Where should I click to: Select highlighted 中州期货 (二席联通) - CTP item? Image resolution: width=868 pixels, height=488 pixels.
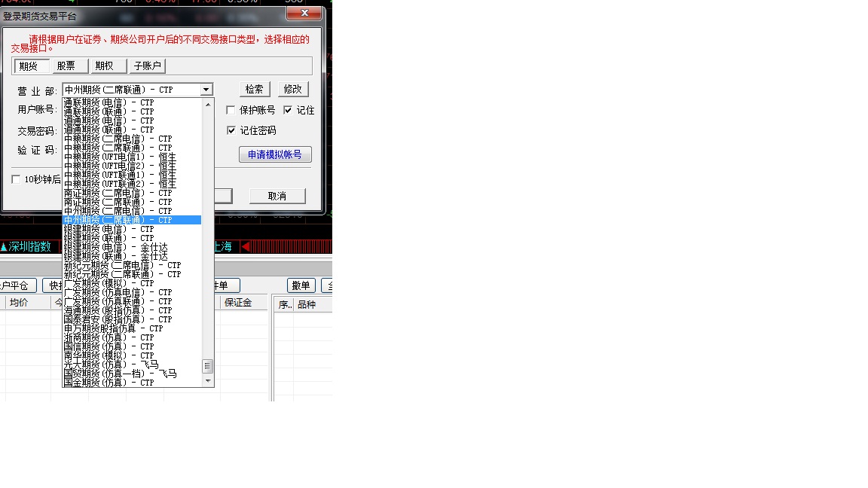click(132, 220)
